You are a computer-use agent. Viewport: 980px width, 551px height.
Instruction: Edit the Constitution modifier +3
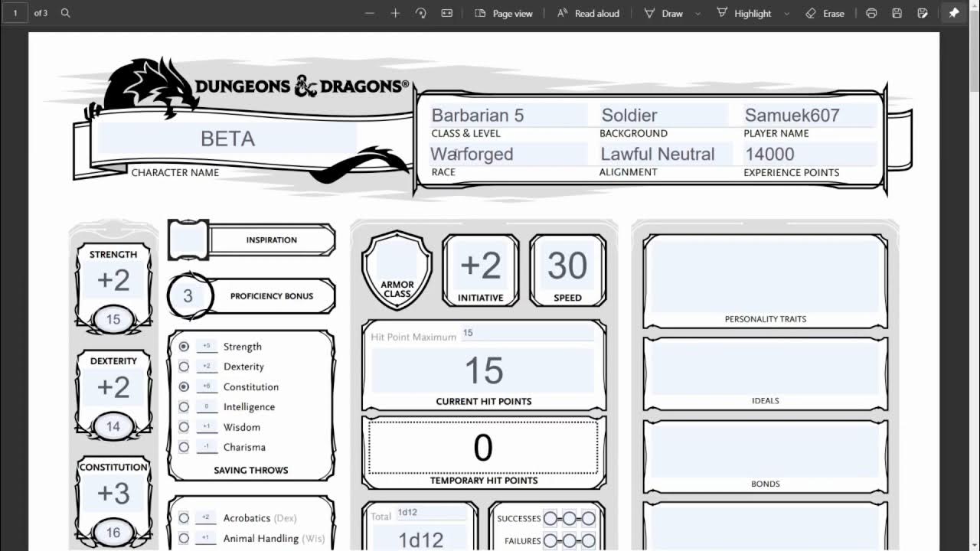pos(113,494)
